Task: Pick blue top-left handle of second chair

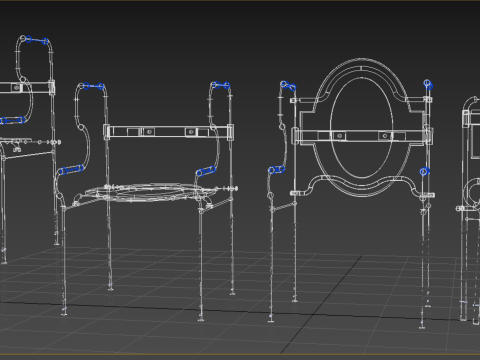Action: (x=94, y=87)
